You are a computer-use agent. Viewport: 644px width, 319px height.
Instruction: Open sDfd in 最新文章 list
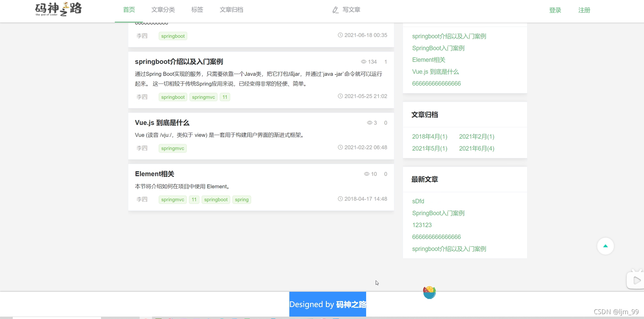(x=418, y=201)
